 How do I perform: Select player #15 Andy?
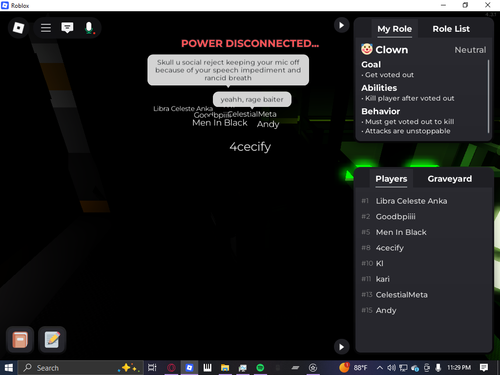423,310
